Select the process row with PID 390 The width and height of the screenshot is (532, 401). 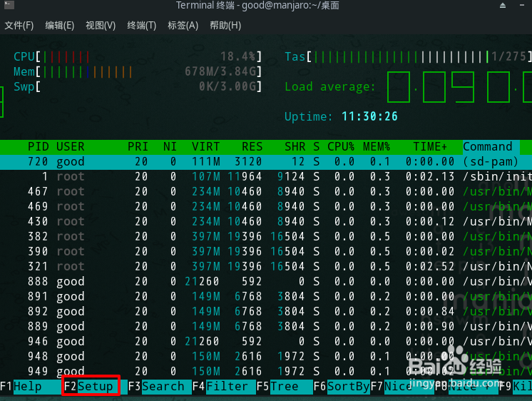[266, 251]
